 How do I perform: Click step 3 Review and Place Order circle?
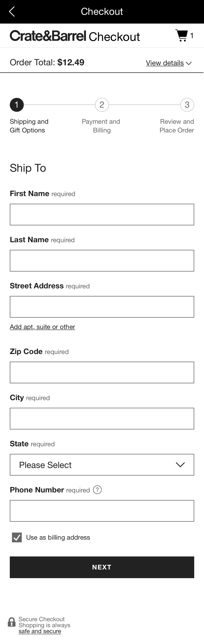(187, 105)
